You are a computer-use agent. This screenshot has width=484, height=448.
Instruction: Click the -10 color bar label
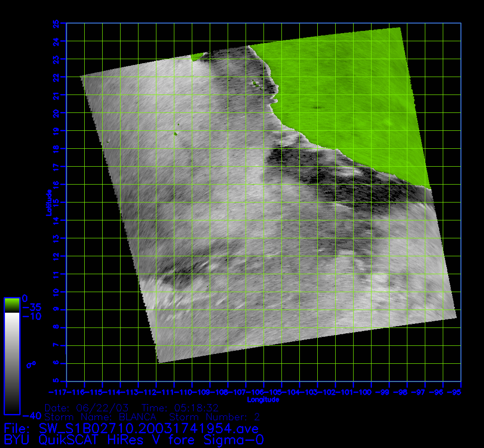click(x=32, y=316)
